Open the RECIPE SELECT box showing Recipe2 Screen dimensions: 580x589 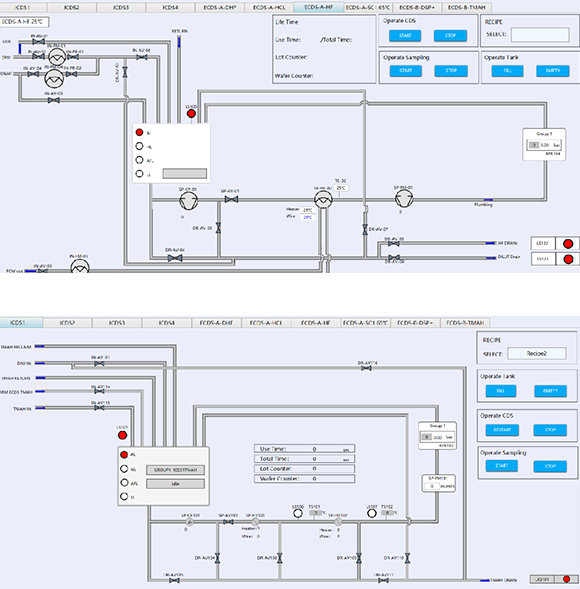point(537,353)
